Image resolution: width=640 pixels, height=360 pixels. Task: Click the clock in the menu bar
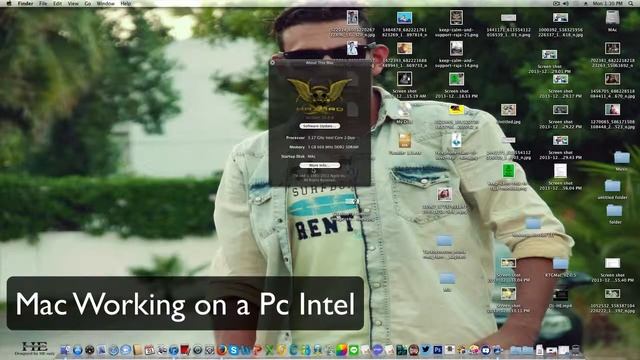607,3
